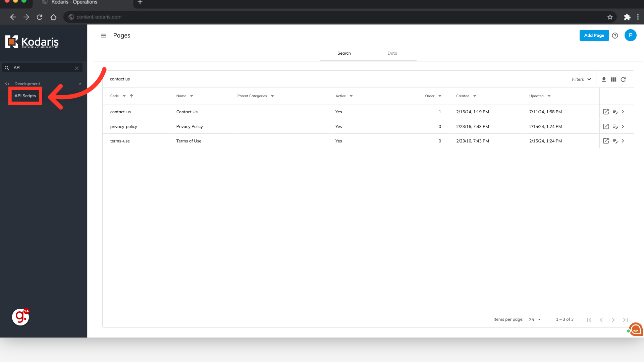Open items per page dropdown
The height and width of the screenshot is (362, 644).
click(535, 319)
